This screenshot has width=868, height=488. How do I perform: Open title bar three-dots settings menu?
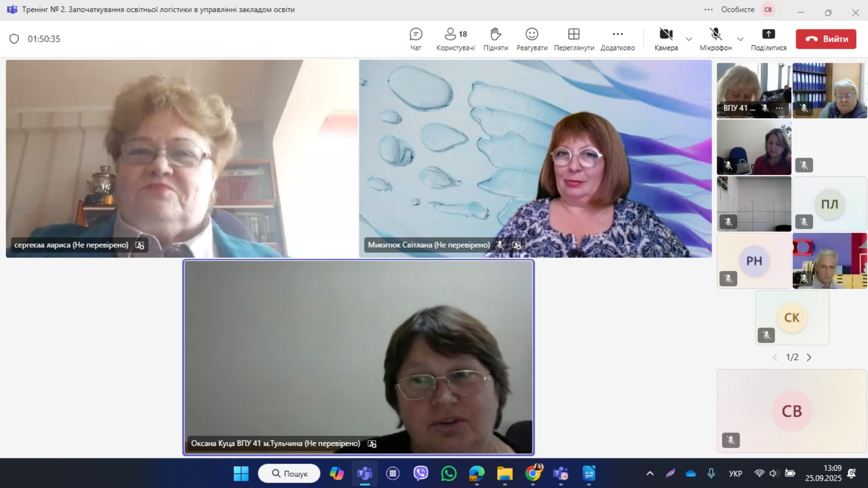pos(708,9)
